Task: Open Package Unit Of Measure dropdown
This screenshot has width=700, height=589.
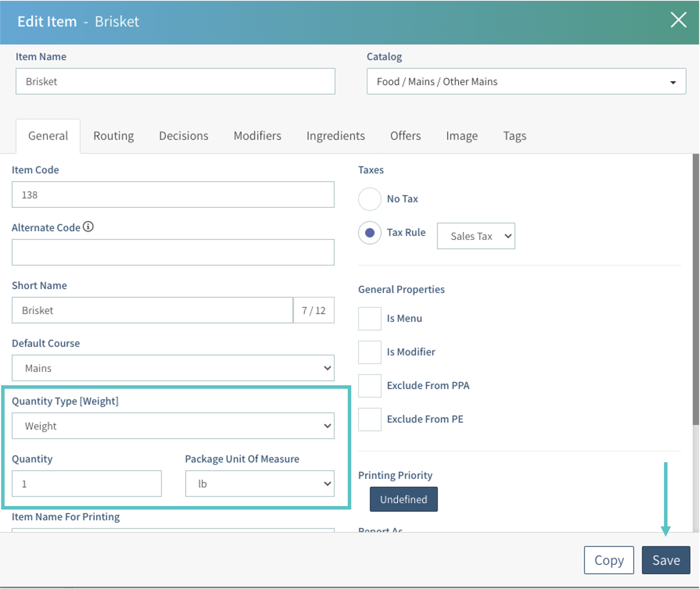Action: [x=259, y=483]
